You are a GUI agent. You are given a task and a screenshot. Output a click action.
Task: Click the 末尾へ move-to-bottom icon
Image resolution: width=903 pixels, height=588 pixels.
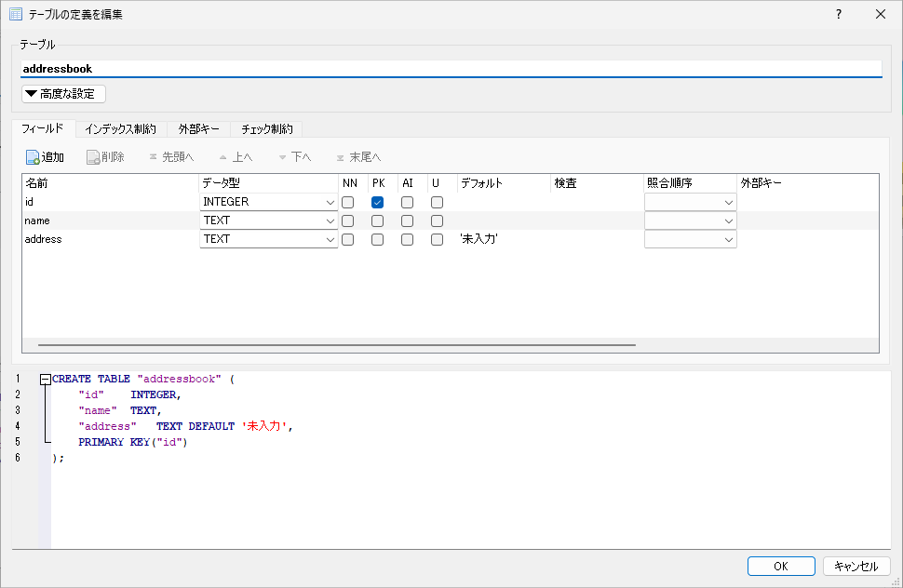point(341,157)
